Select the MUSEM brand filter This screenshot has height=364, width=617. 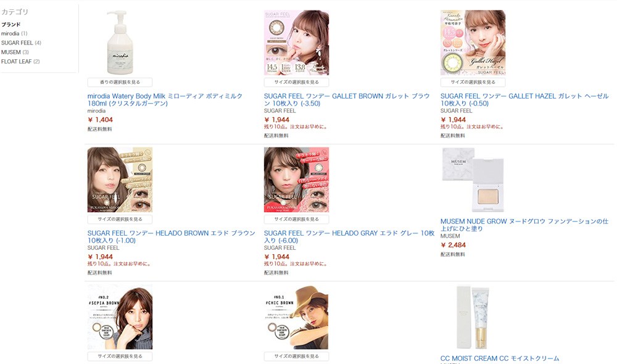15,52
